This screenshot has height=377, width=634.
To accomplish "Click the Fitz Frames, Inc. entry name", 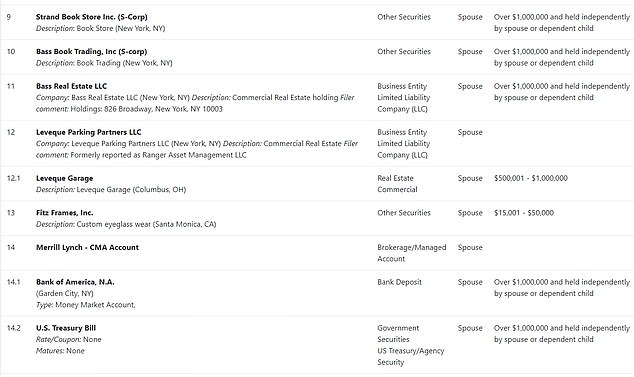I will tap(65, 213).
